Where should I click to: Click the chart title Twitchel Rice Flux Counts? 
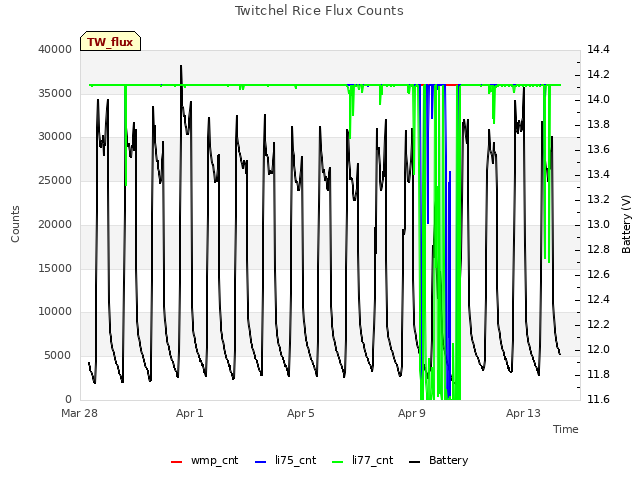coord(319,11)
